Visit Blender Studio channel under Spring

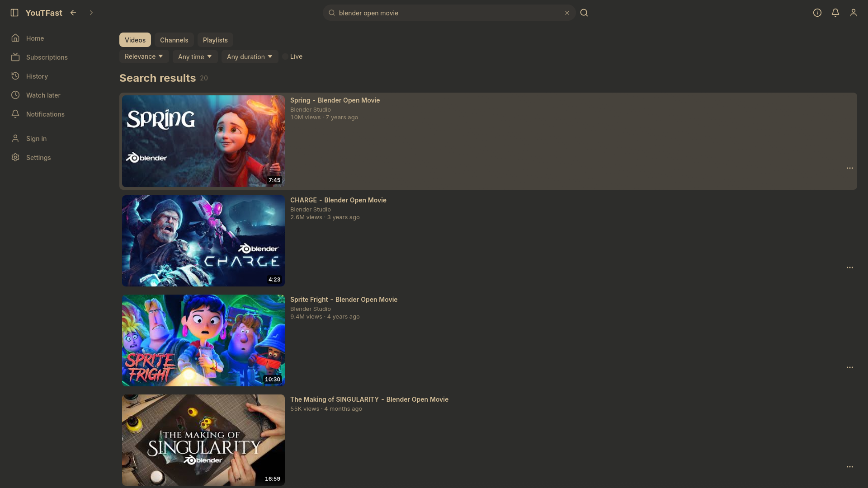coord(311,110)
